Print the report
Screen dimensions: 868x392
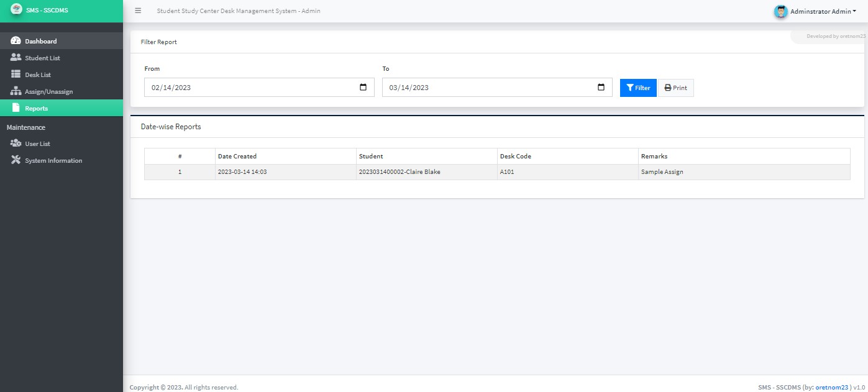point(675,88)
